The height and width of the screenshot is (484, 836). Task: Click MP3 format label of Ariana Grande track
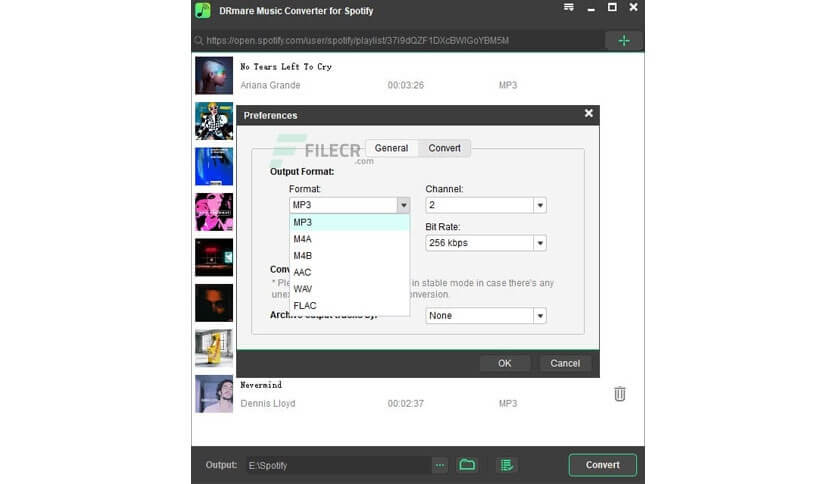point(508,85)
